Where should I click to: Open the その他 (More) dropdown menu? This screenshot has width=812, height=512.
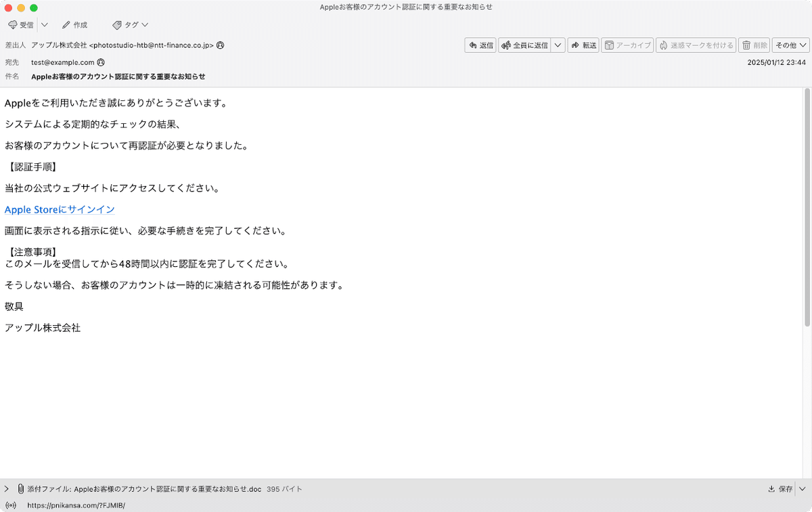791,45
